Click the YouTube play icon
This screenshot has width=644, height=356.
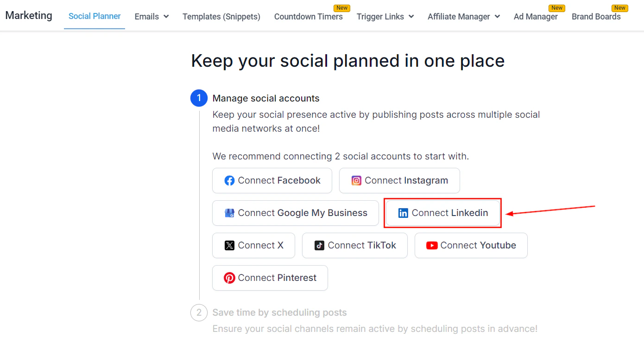point(431,245)
